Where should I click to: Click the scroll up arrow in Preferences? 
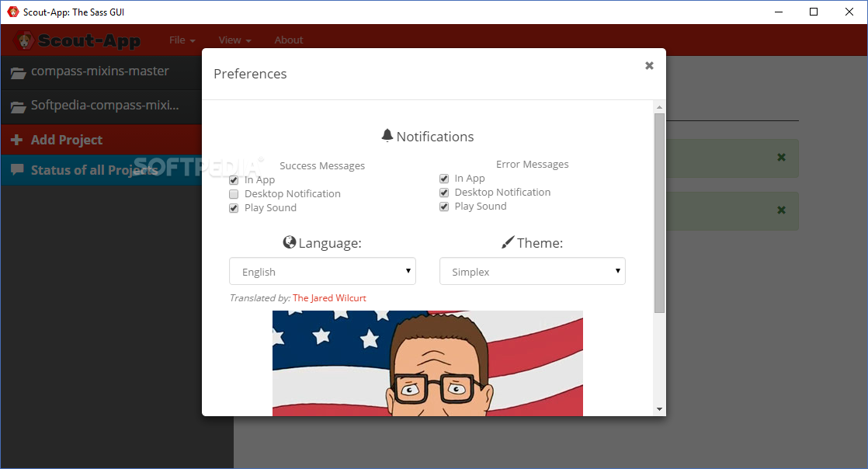pyautogui.click(x=659, y=107)
